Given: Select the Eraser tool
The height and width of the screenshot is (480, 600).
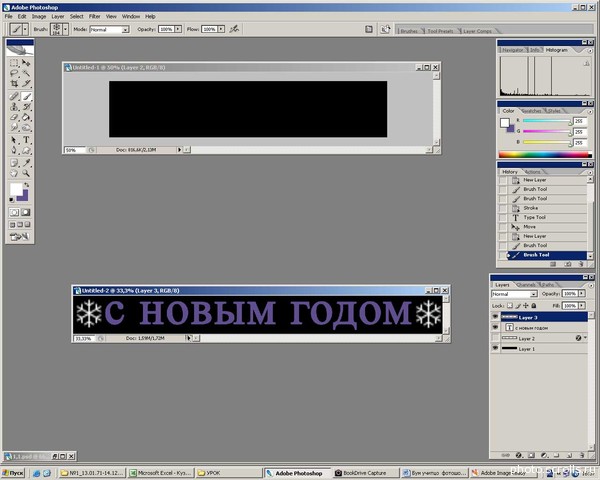Looking at the screenshot, I should click(14, 117).
